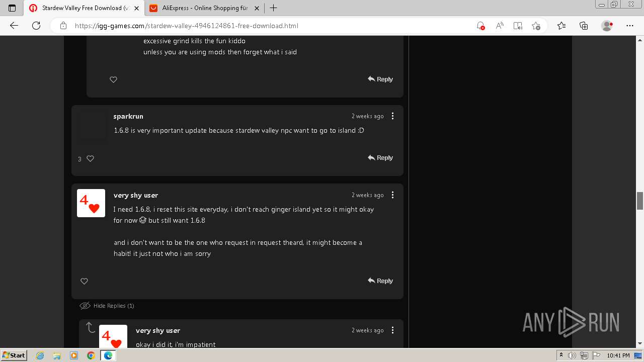Open the Collections icon

click(x=584, y=26)
